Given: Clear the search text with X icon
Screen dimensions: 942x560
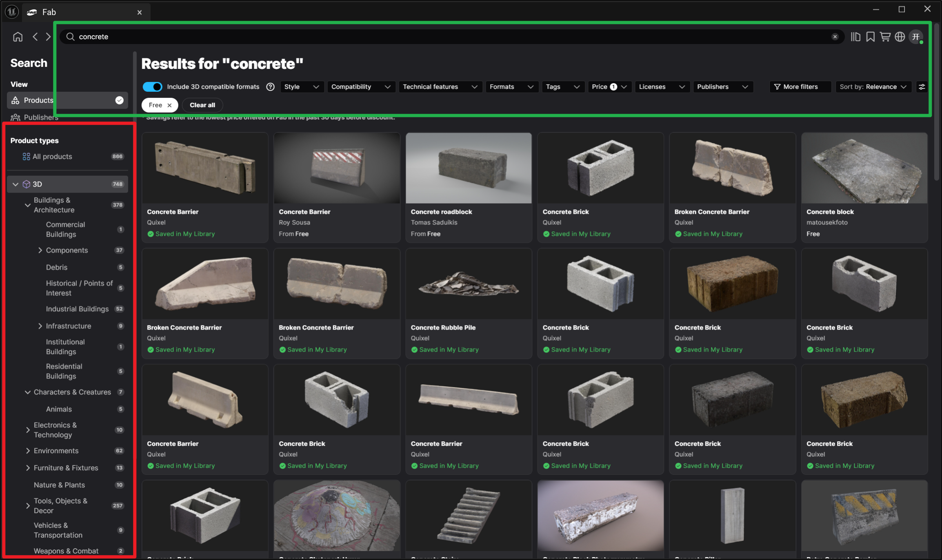Looking at the screenshot, I should [x=835, y=37].
